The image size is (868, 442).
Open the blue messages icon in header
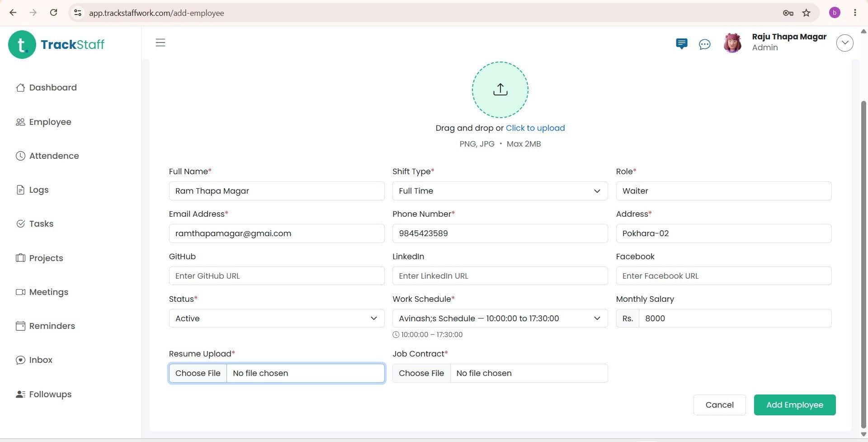click(681, 44)
